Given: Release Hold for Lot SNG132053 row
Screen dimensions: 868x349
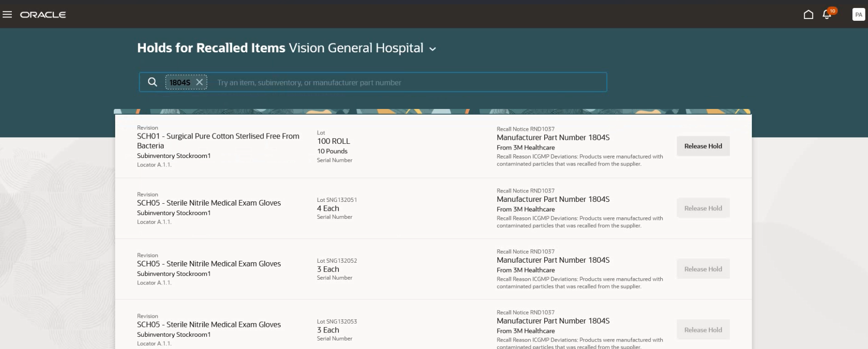Looking at the screenshot, I should tap(703, 330).
